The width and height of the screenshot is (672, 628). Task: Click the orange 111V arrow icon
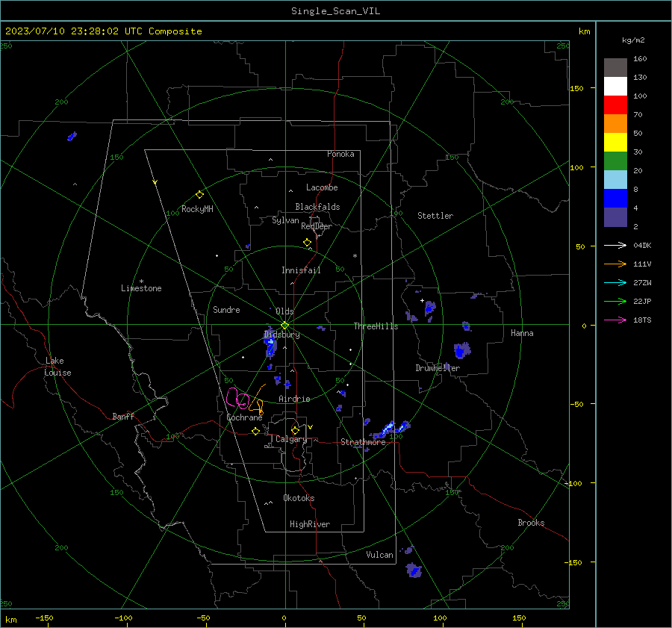615,264
